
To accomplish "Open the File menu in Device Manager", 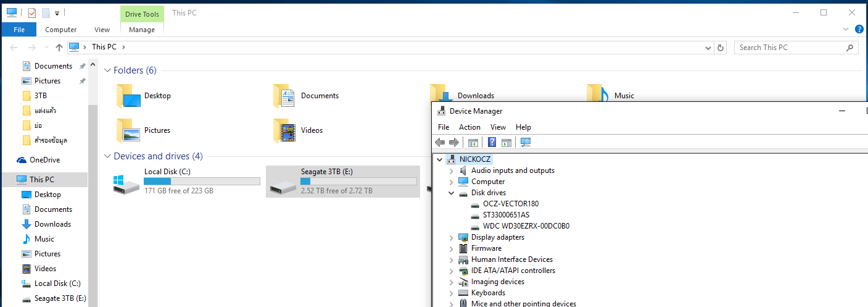I will click(444, 127).
